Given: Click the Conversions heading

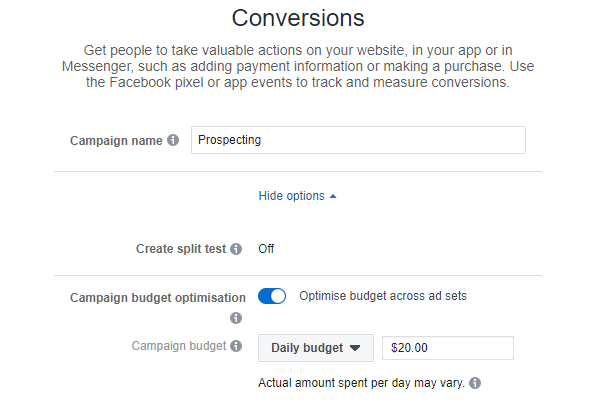Looking at the screenshot, I should pos(298,18).
